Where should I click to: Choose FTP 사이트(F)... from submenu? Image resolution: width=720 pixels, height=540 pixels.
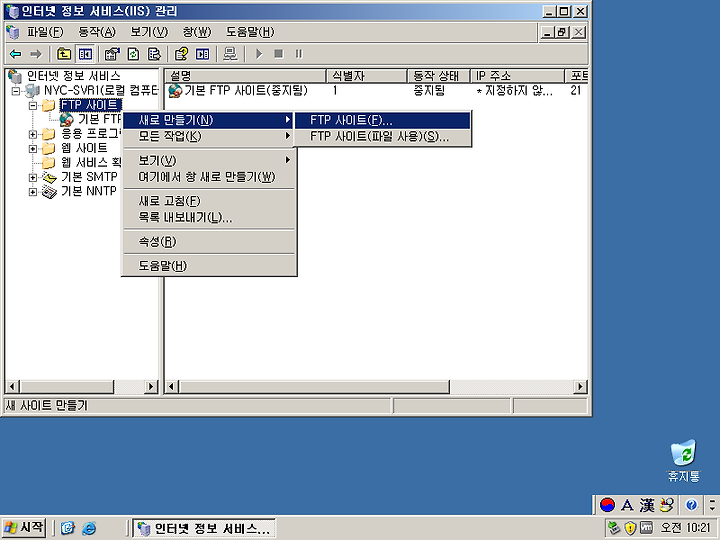pyautogui.click(x=382, y=120)
